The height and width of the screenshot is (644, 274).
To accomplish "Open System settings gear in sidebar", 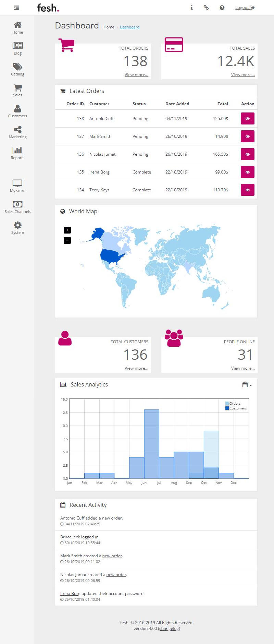I will [x=17, y=228].
